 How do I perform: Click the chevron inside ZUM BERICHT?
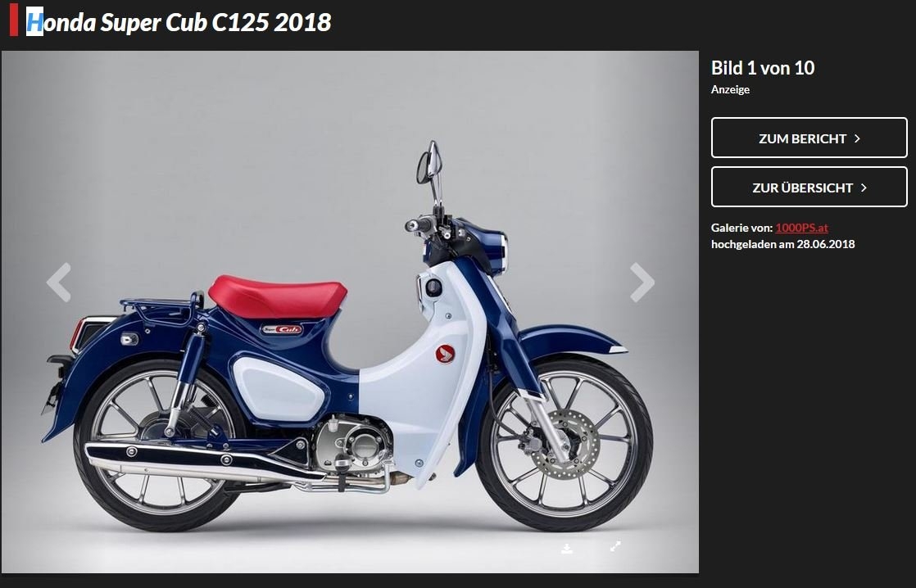(x=857, y=138)
